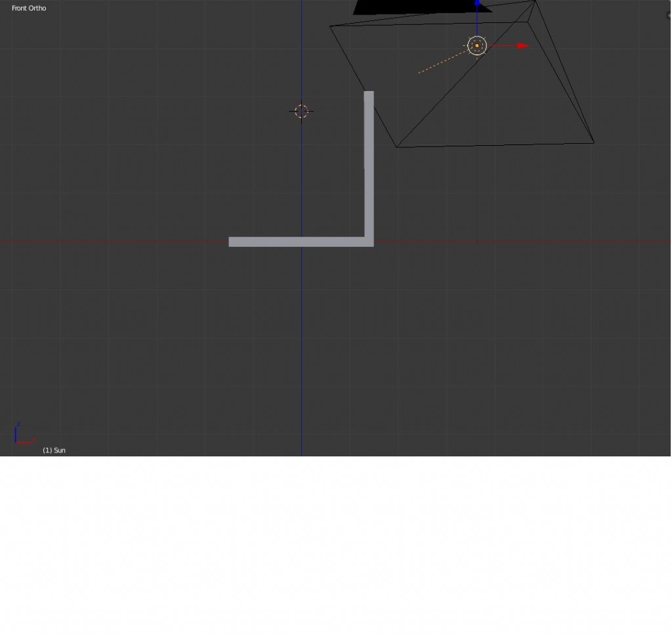Click the corner of the L-shaped mesh
The width and height of the screenshot is (672, 635).
tap(369, 242)
